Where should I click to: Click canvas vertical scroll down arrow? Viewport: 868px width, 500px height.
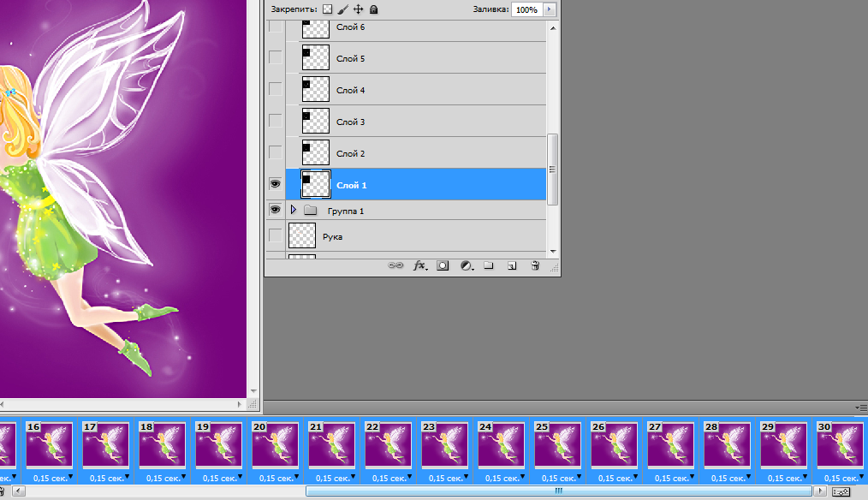coord(253,391)
